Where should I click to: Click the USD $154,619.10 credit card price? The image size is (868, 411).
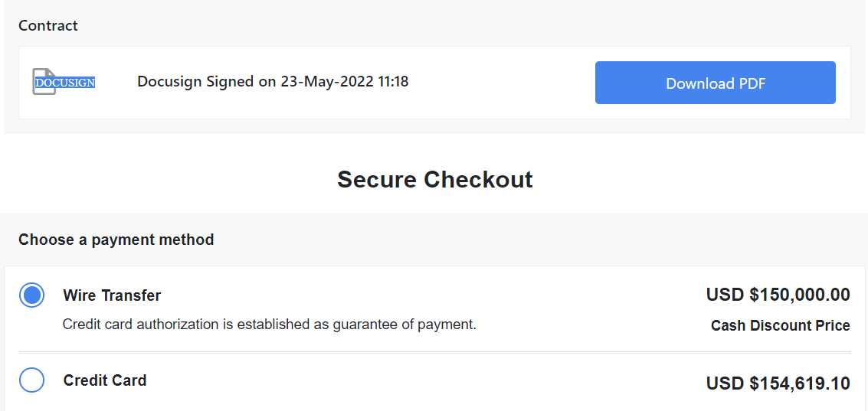[778, 383]
